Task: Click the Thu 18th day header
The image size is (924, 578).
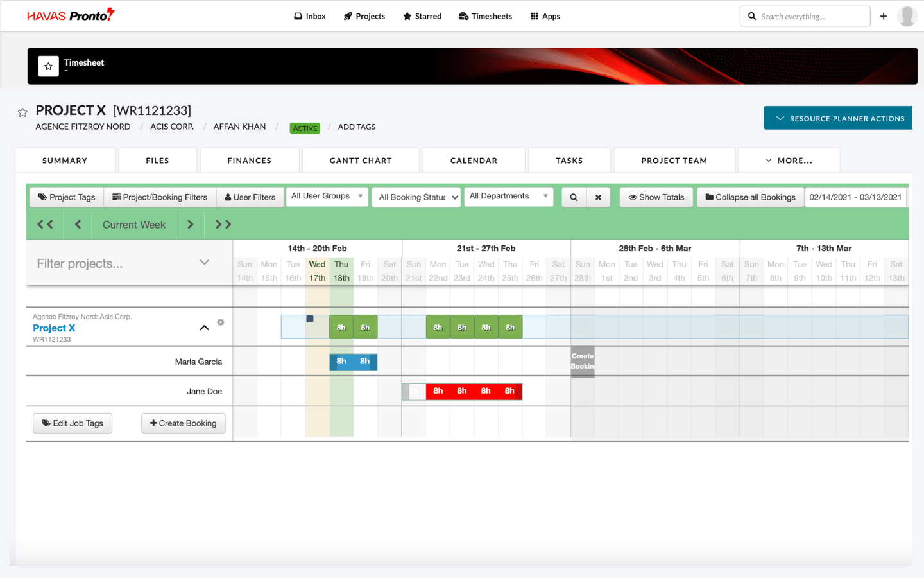Action: click(341, 271)
